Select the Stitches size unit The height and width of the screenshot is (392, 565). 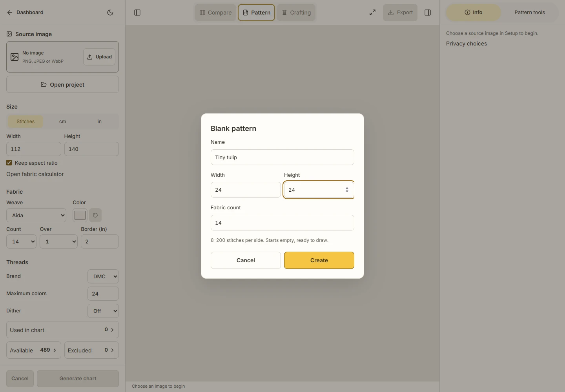click(x=26, y=122)
